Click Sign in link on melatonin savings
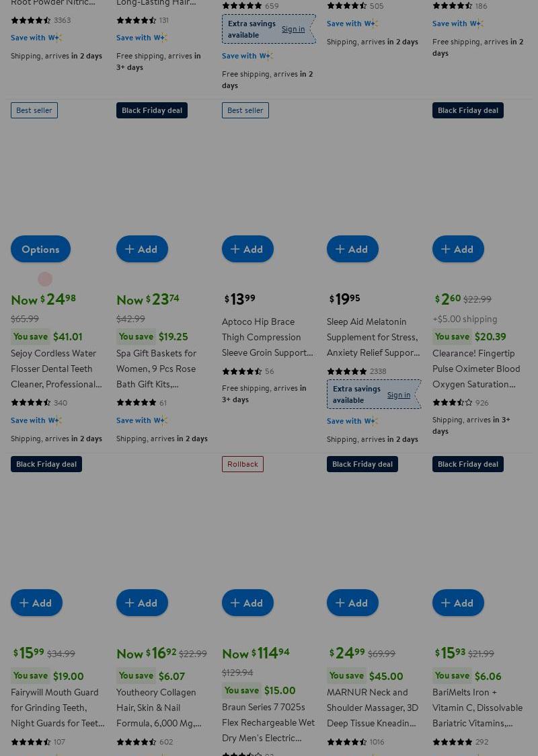Viewport: 538px width, 756px height. coord(398,395)
